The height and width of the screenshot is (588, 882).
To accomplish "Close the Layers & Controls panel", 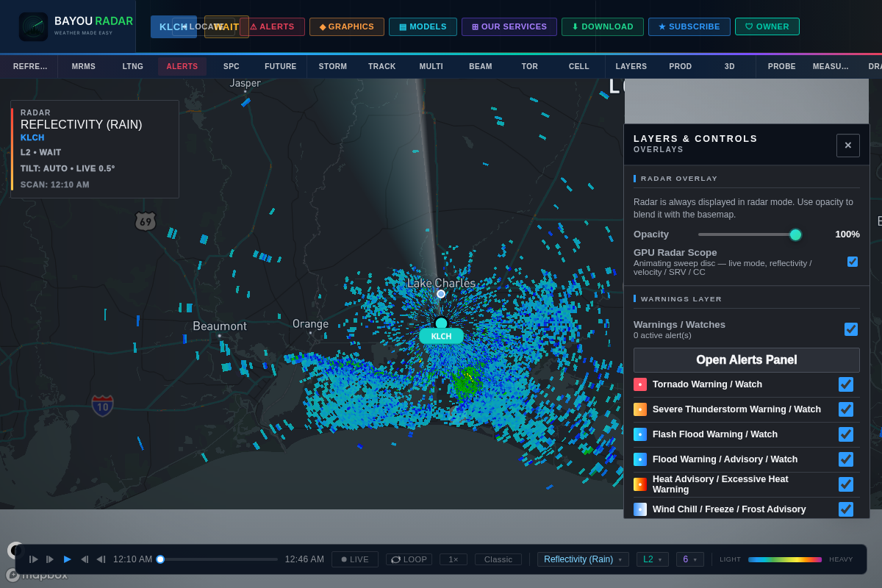I will point(847,146).
